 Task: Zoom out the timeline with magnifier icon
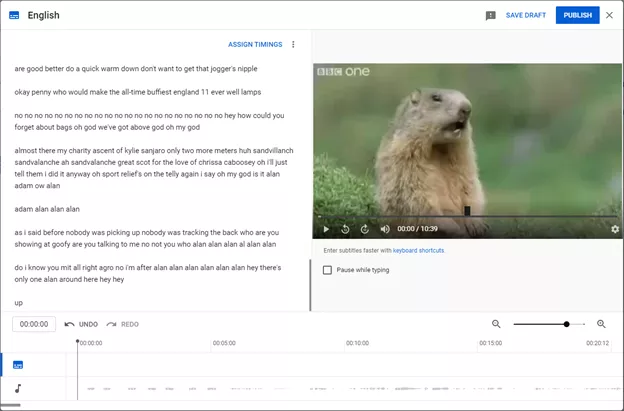(496, 324)
